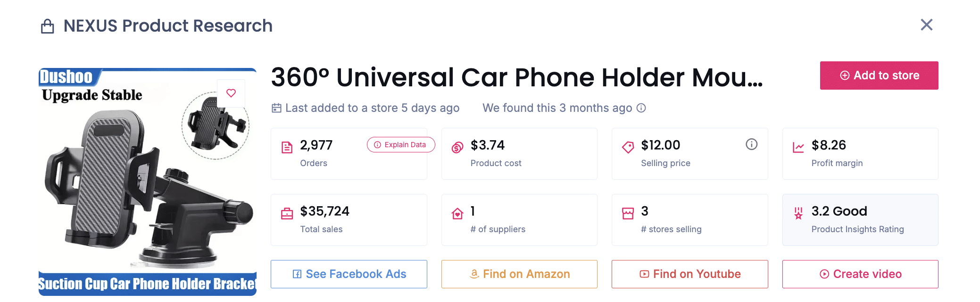980x302 pixels.
Task: Click the product cost coins icon
Action: click(x=457, y=148)
